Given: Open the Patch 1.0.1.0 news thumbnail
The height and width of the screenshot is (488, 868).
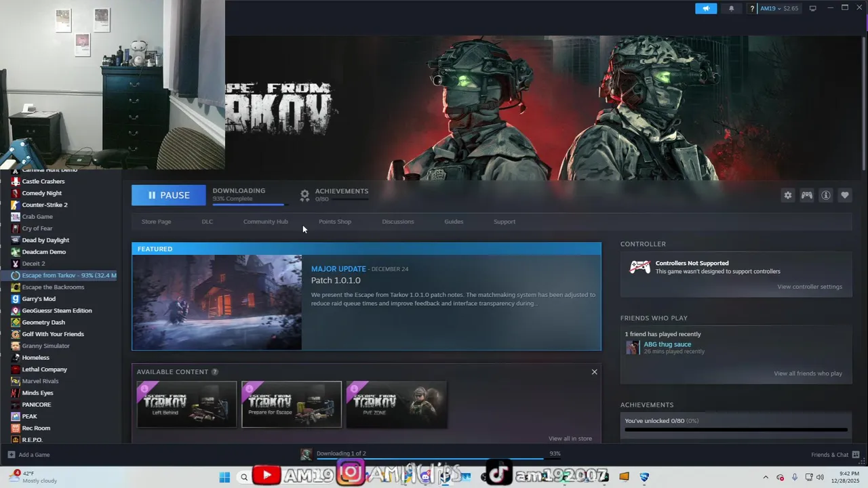Looking at the screenshot, I should pyautogui.click(x=217, y=302).
